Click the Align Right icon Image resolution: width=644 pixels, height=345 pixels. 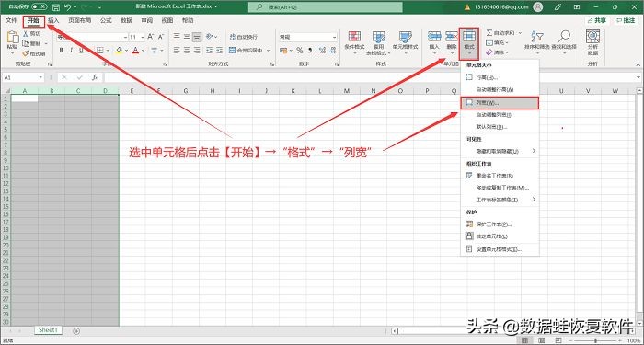[x=197, y=50]
